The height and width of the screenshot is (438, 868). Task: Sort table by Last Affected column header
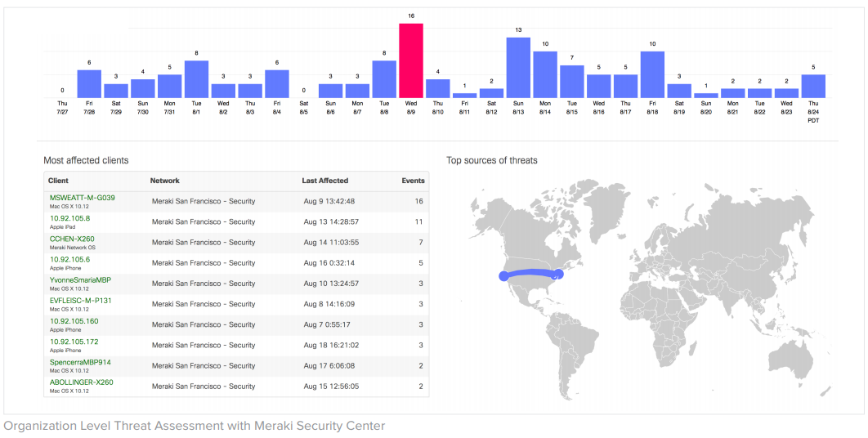click(325, 181)
